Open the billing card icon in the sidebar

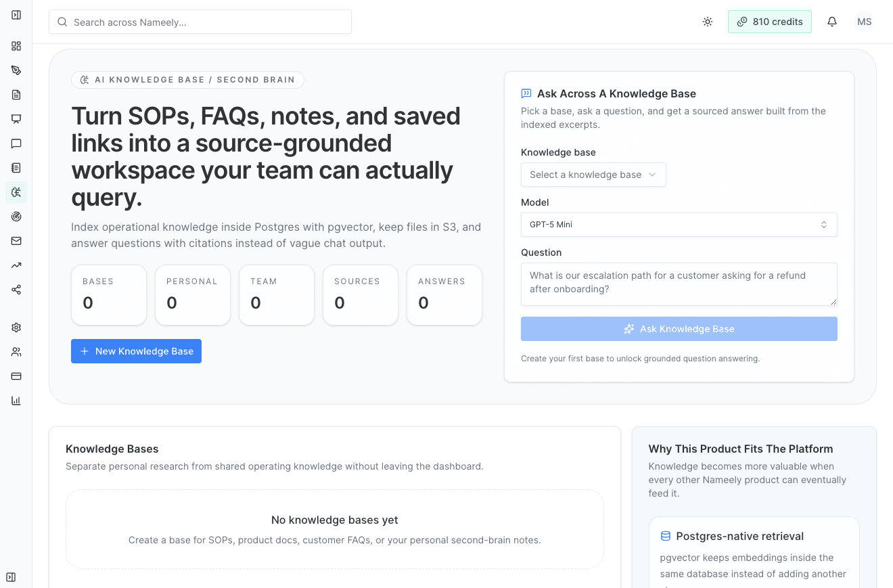(16, 376)
